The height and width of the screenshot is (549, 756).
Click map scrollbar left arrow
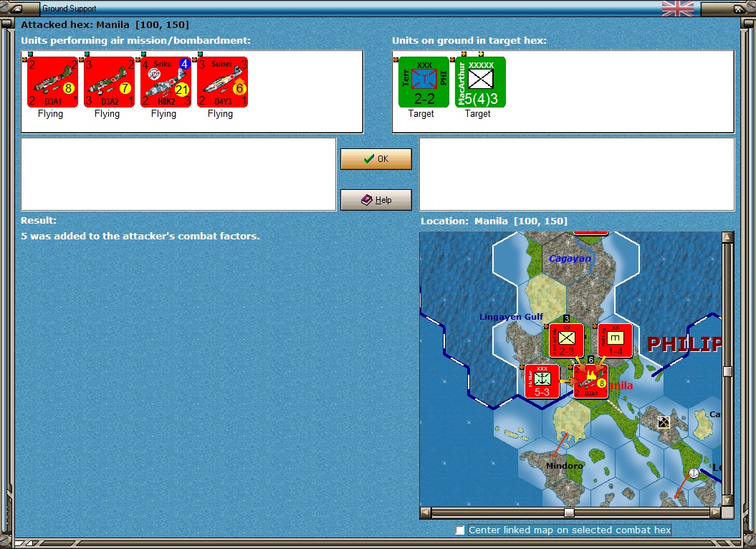(425, 512)
